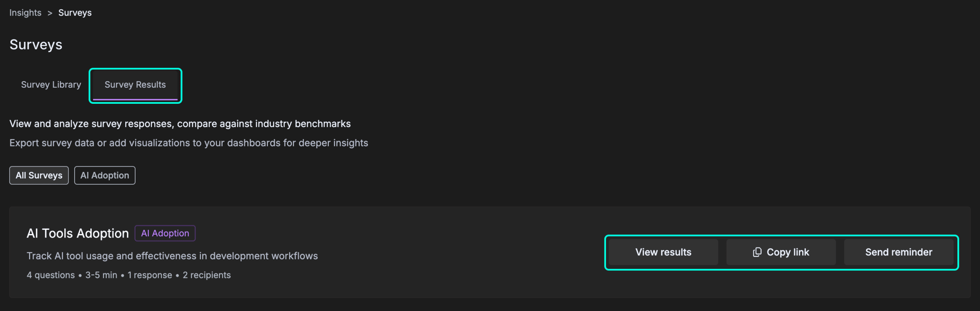The width and height of the screenshot is (980, 311).
Task: Switch to the Survey Results tab
Action: tap(135, 85)
